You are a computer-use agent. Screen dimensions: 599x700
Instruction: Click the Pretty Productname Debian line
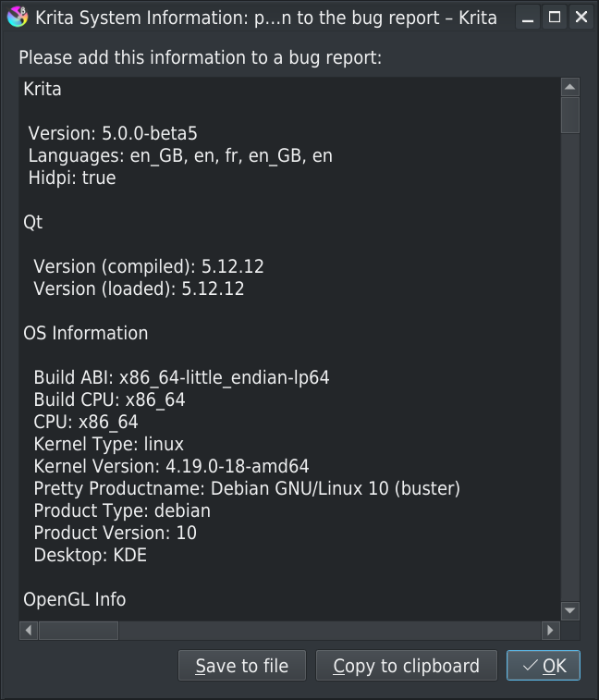point(247,488)
